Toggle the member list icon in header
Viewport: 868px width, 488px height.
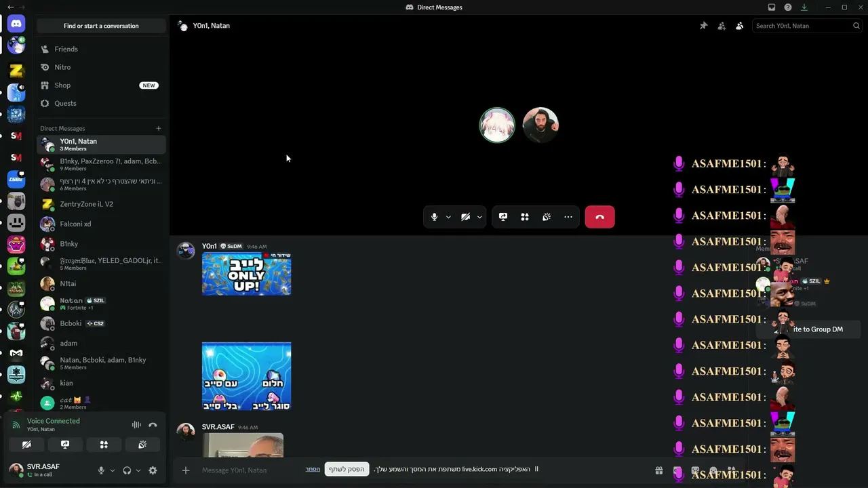pos(739,26)
